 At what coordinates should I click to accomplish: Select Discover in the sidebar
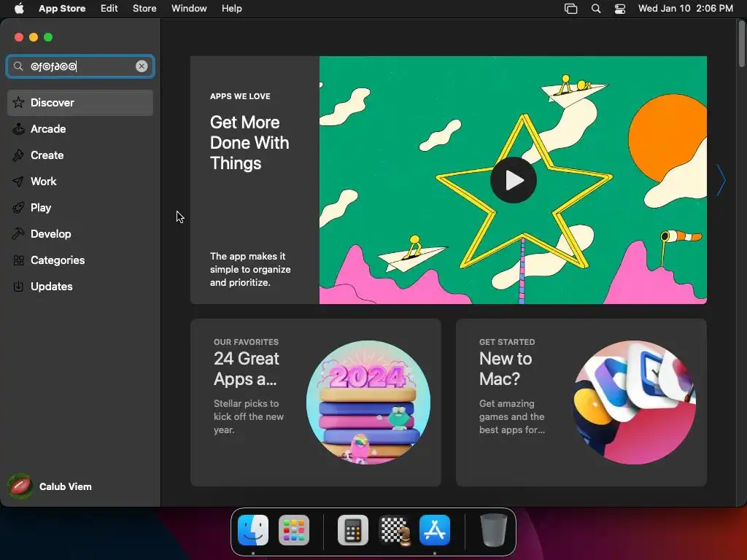[80, 102]
